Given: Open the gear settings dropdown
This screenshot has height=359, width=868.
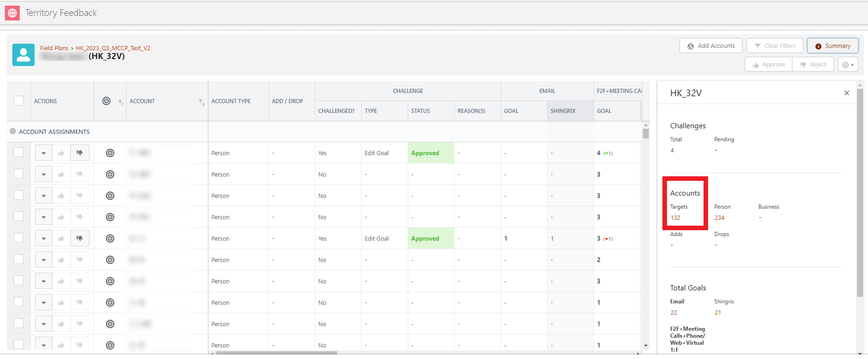Looking at the screenshot, I should pos(847,65).
